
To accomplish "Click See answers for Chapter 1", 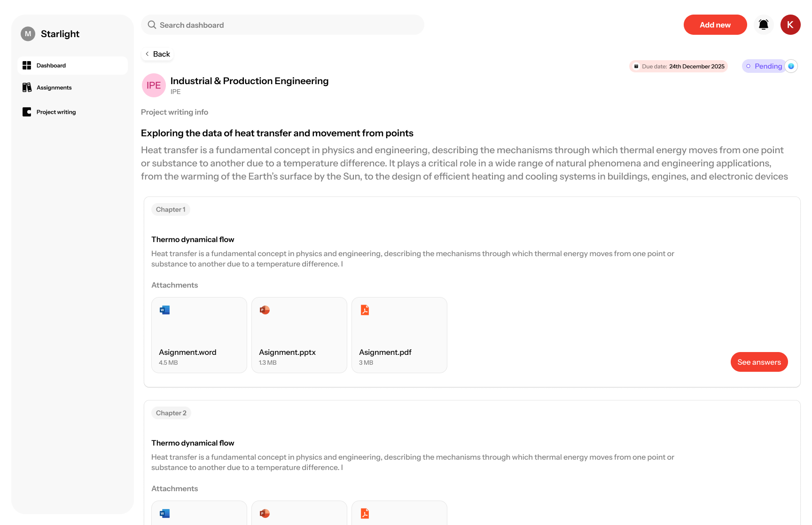I will (x=759, y=362).
